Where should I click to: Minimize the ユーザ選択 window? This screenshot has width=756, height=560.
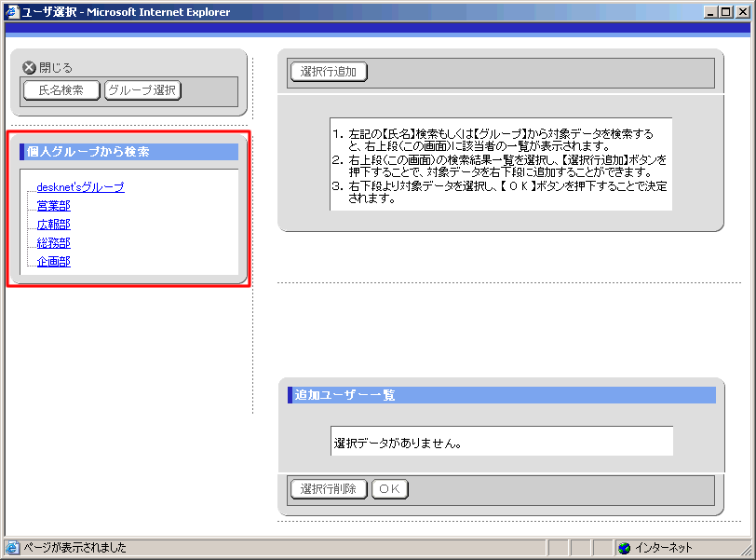[709, 12]
